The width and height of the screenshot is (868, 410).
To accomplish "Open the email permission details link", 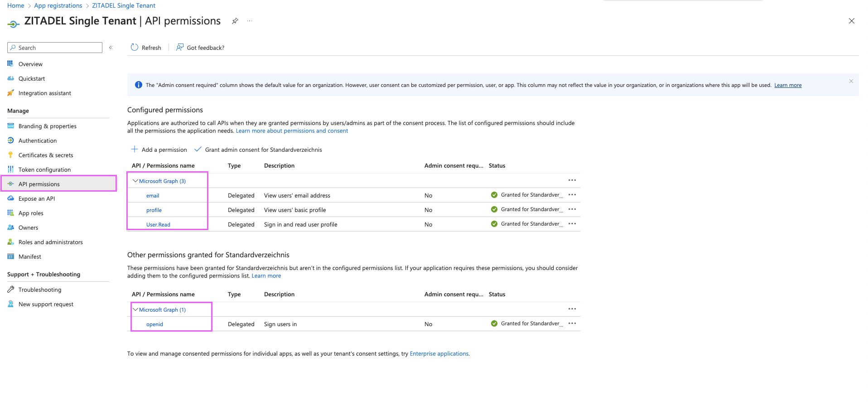I will tap(153, 195).
